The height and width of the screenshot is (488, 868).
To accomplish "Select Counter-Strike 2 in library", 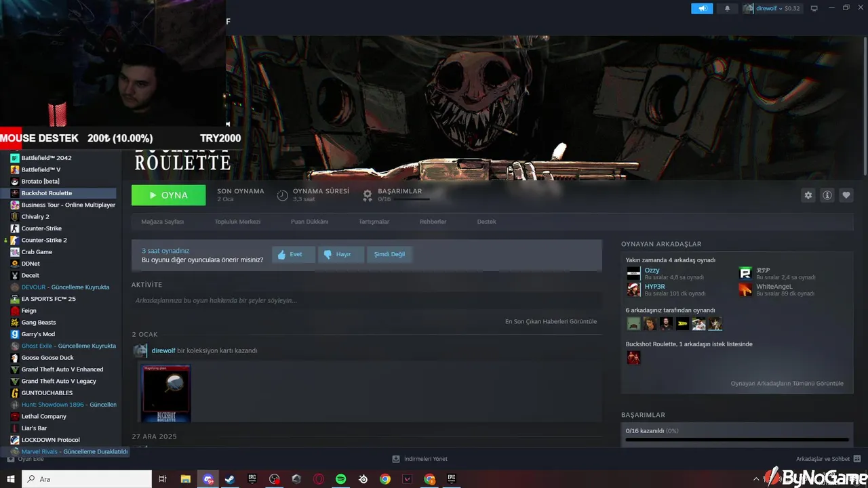I will [43, 240].
